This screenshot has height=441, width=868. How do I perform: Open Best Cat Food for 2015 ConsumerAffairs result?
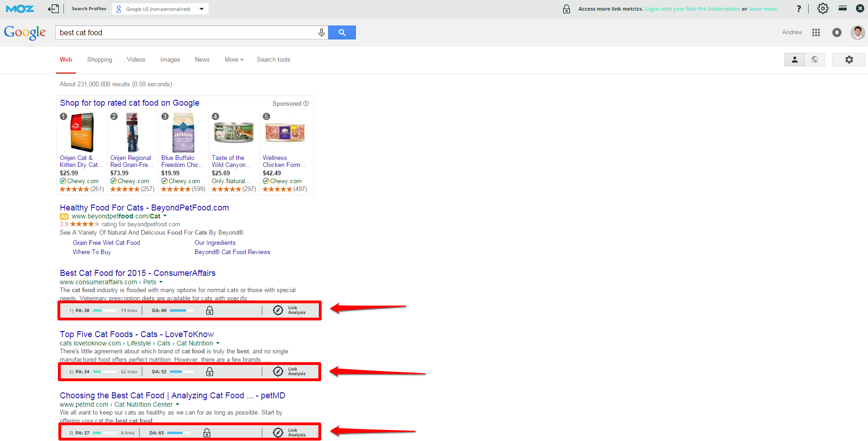(x=138, y=273)
